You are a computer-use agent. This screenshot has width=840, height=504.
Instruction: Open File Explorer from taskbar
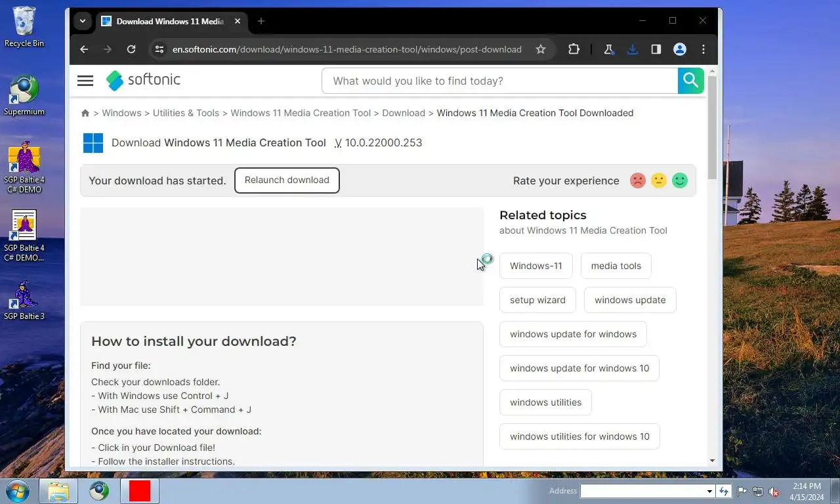click(x=58, y=491)
